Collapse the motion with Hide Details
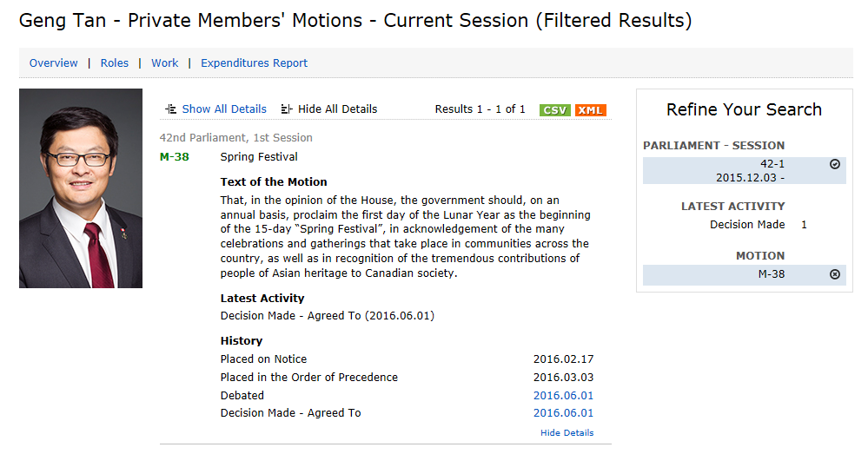Viewport: 868px width, 454px height. [x=567, y=432]
